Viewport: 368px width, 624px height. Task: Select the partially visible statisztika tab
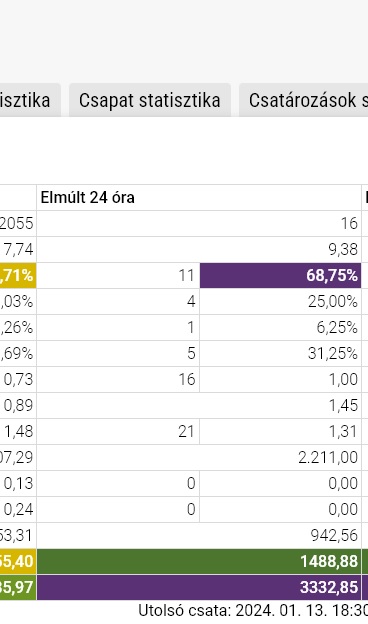click(30, 100)
